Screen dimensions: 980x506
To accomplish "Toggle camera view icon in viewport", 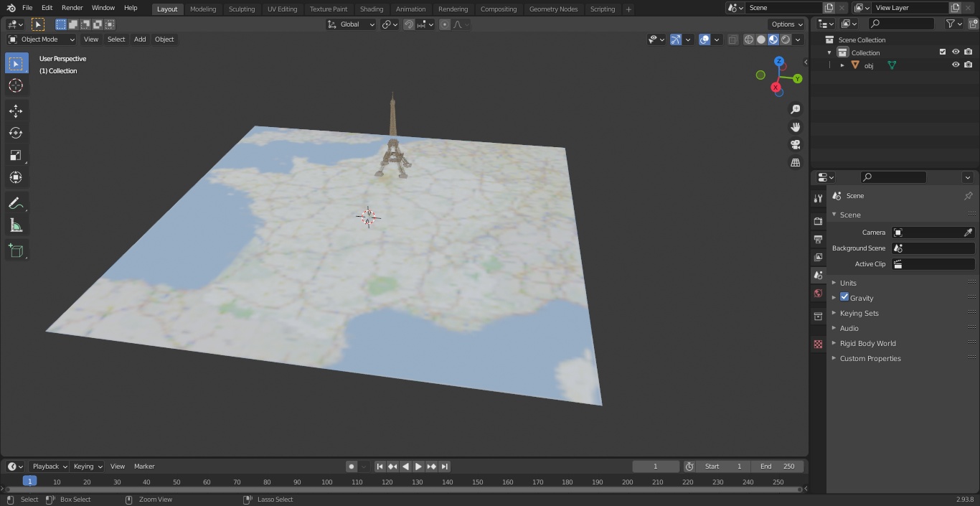I will (795, 145).
